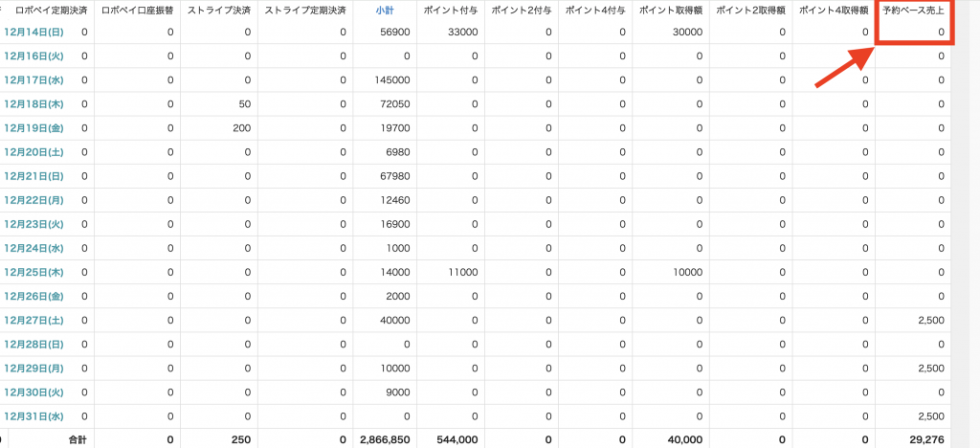Select the 29,276 total in 予約ベース売上
The width and height of the screenshot is (980, 448).
click(927, 438)
